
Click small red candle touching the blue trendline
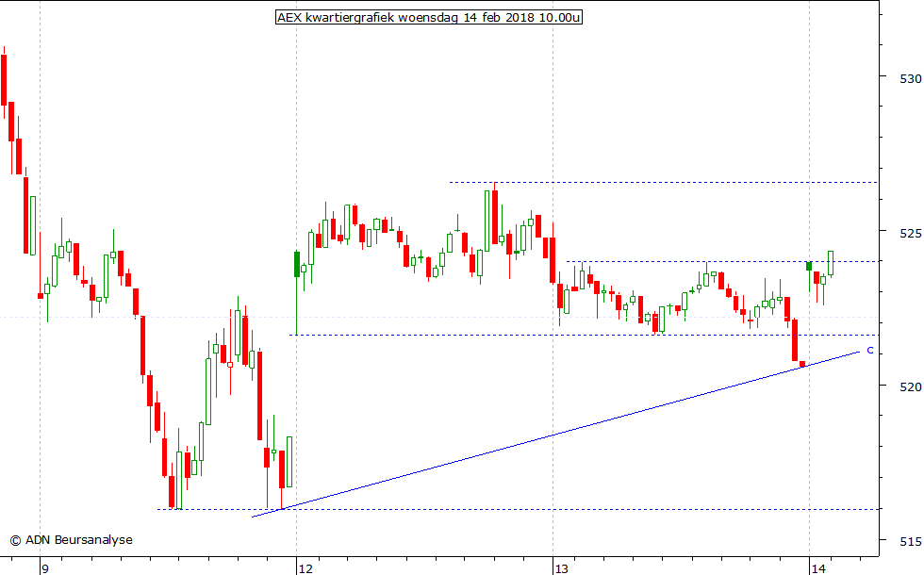(x=802, y=364)
